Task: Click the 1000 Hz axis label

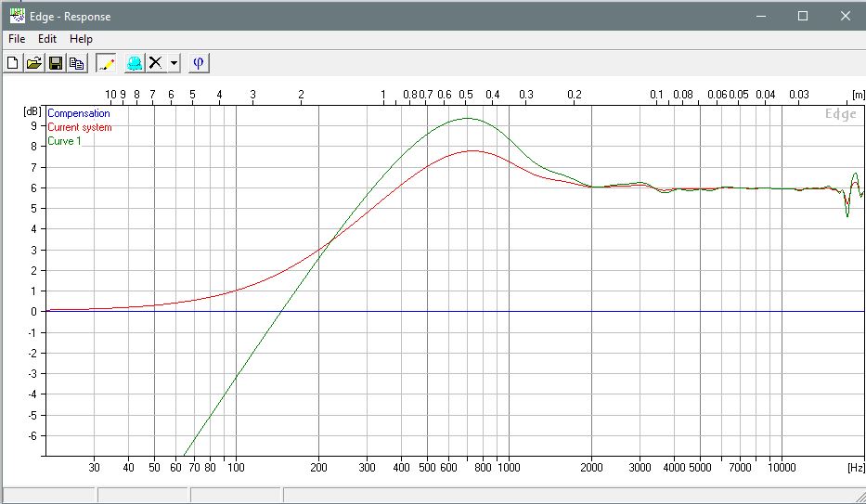Action: [x=509, y=468]
